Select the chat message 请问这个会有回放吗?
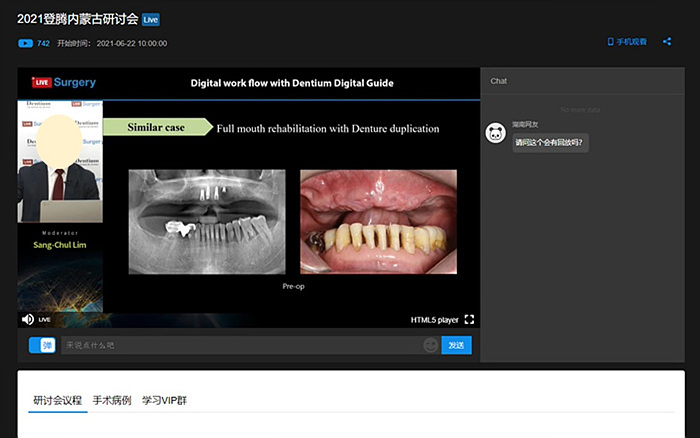Image resolution: width=700 pixels, height=438 pixels. point(550,143)
